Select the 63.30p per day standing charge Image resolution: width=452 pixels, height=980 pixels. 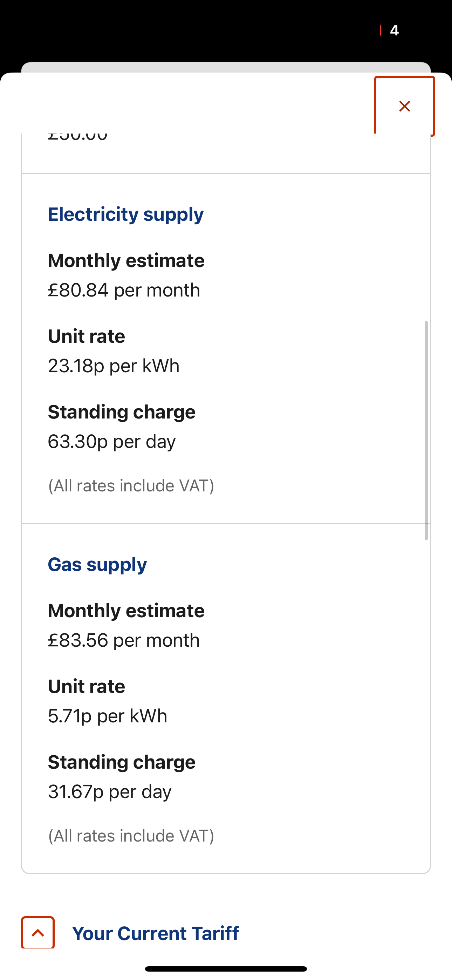click(x=111, y=442)
